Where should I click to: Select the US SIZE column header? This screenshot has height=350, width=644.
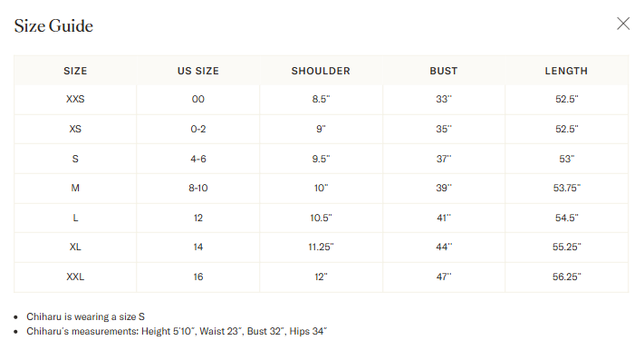(x=198, y=71)
